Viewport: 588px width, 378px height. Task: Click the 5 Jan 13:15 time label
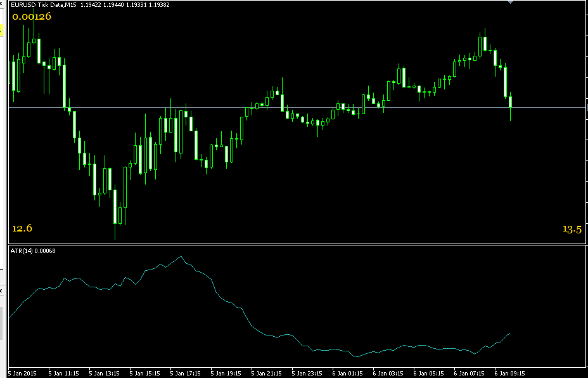(x=105, y=374)
